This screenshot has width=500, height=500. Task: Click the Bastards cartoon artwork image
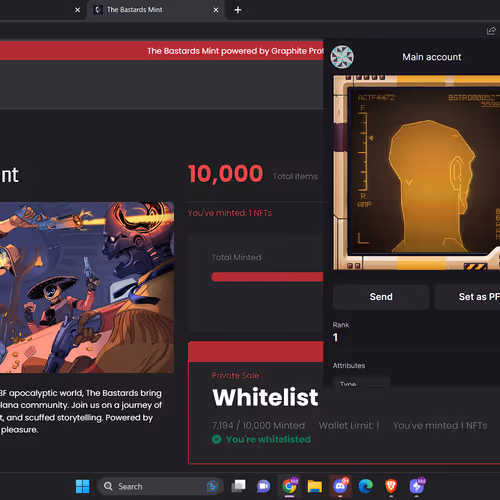pos(87,287)
